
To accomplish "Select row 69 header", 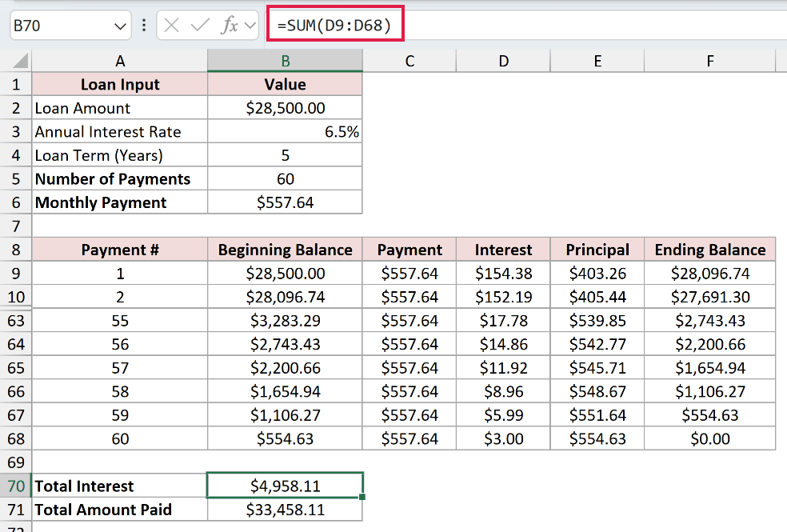I will 16,462.
